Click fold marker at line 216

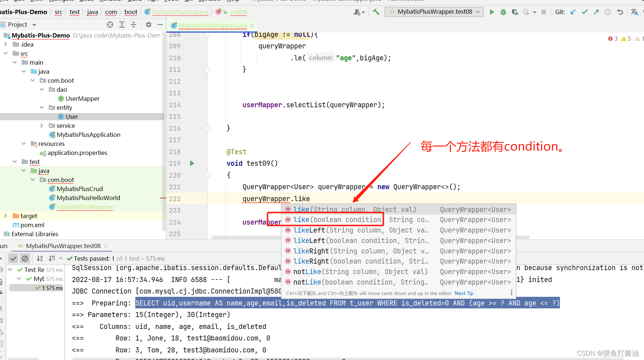207,128
